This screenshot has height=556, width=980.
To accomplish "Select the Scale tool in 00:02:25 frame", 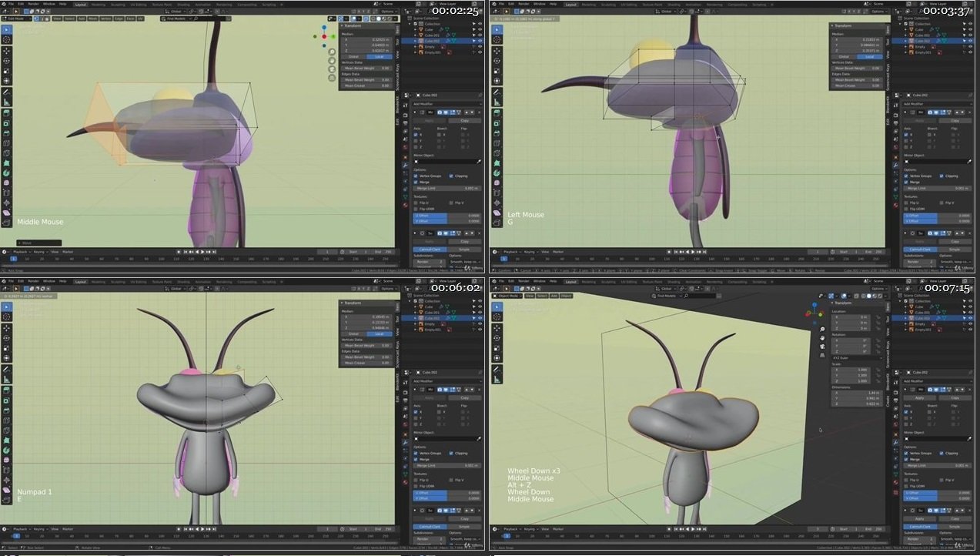I will 6,71.
